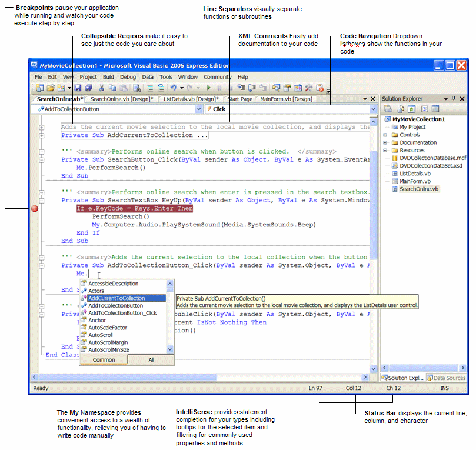Click View Designer icon in Solution Explorer
The width and height of the screenshot is (476, 450).
tap(435, 109)
